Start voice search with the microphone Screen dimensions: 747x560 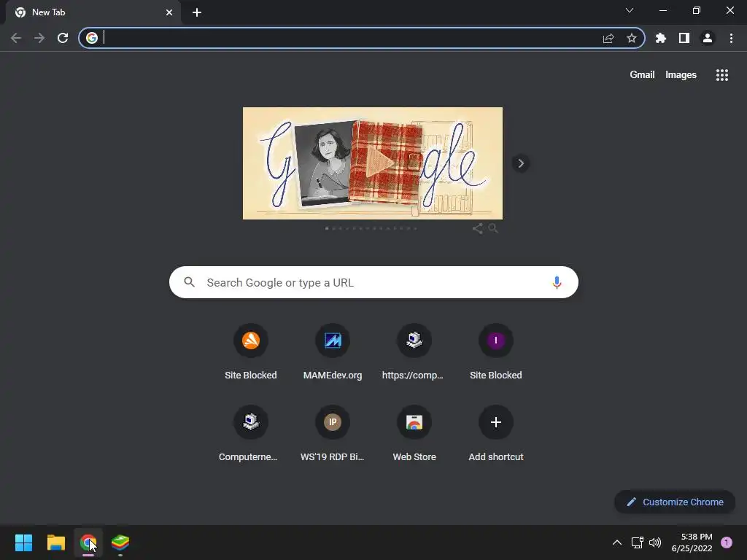pos(557,282)
